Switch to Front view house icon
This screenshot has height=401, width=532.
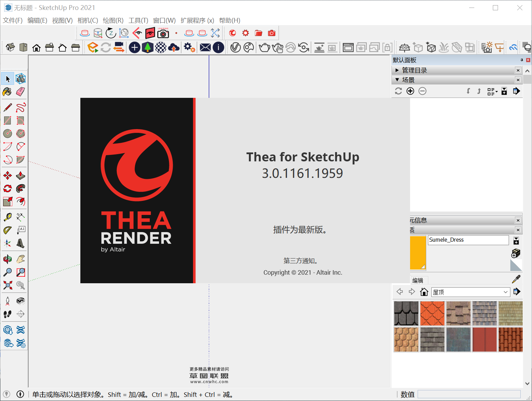tap(36, 47)
